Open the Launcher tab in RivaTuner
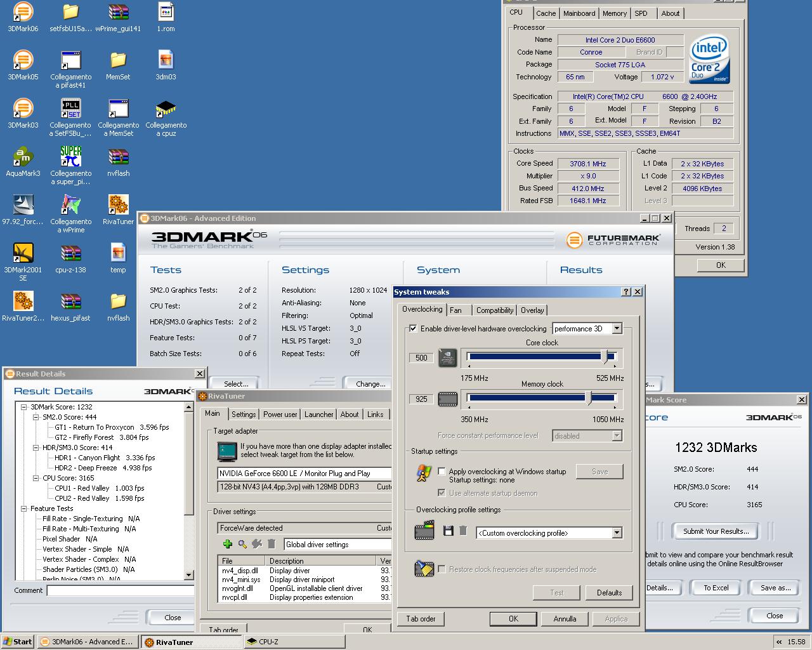Screen dimensions: 812x650 click(x=318, y=415)
